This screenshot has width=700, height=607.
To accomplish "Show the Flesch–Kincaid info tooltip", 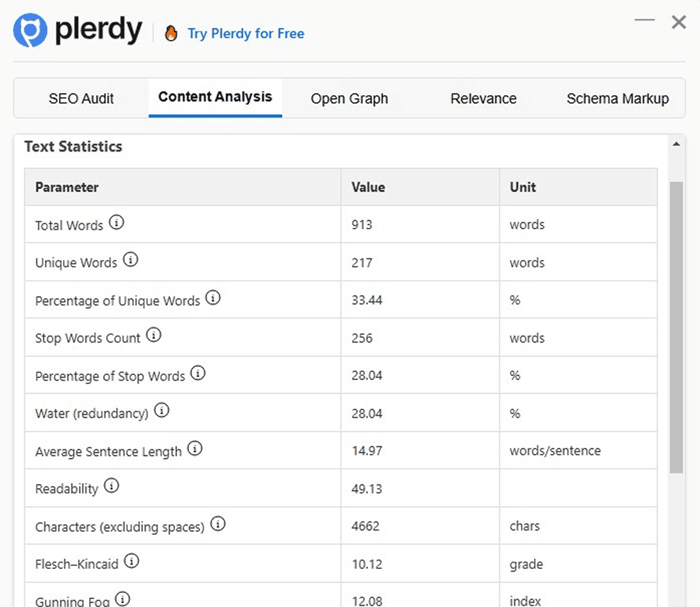I will [x=132, y=562].
